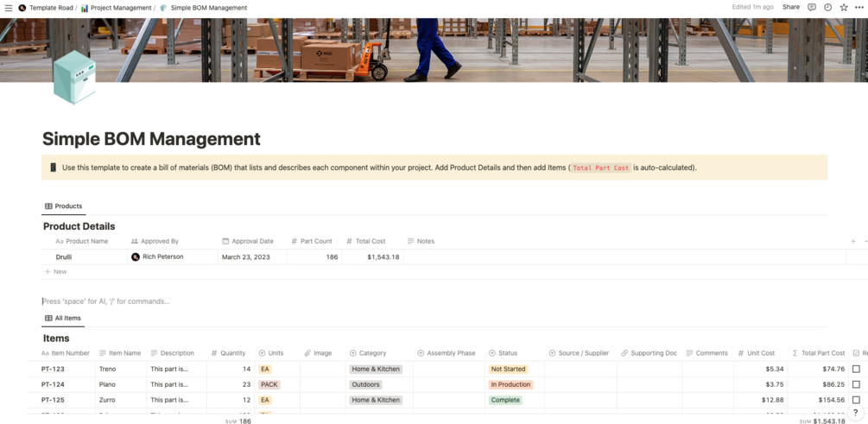
Task: Click the $1,543.18 Total Cost cell for Drulli
Action: (372, 256)
